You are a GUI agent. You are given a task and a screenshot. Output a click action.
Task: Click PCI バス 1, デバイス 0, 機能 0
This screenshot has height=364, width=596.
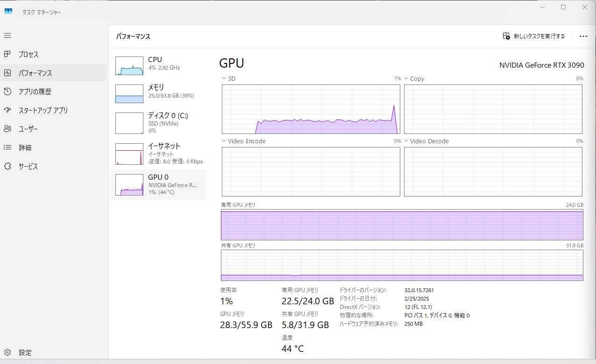pos(437,315)
